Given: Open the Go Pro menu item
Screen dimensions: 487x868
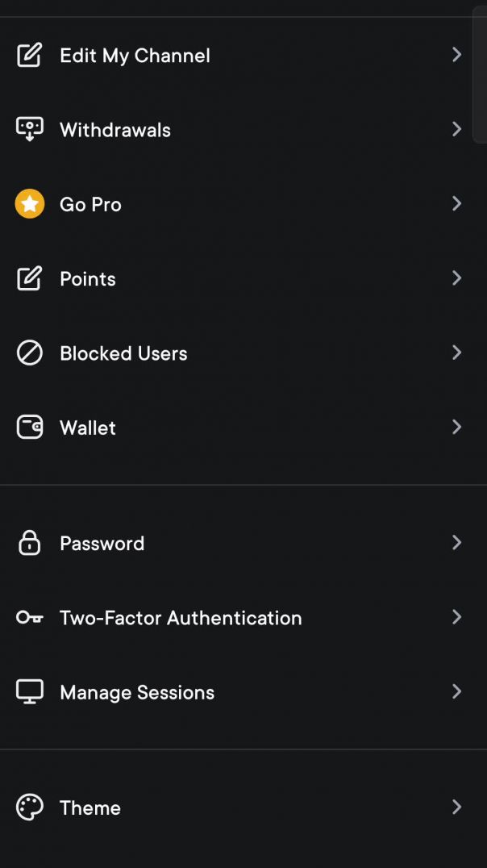Looking at the screenshot, I should click(90, 205).
